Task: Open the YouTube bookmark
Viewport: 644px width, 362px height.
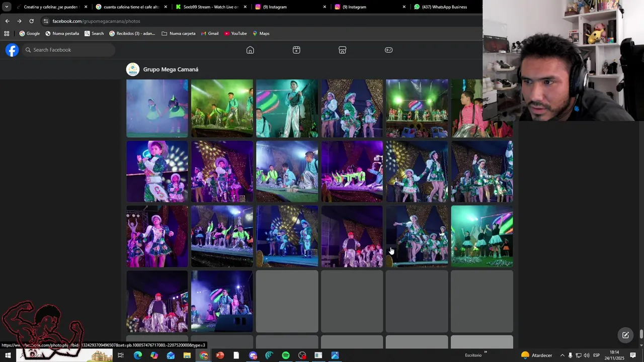Action: pyautogui.click(x=235, y=34)
